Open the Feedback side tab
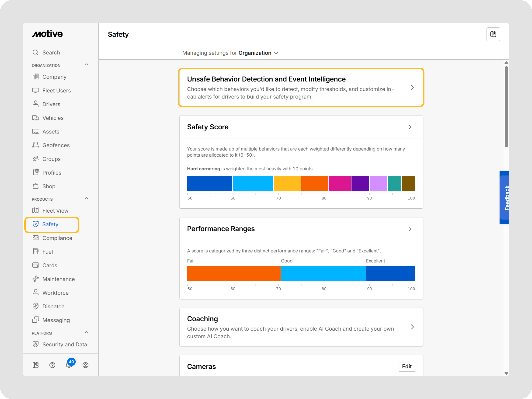 (505, 197)
